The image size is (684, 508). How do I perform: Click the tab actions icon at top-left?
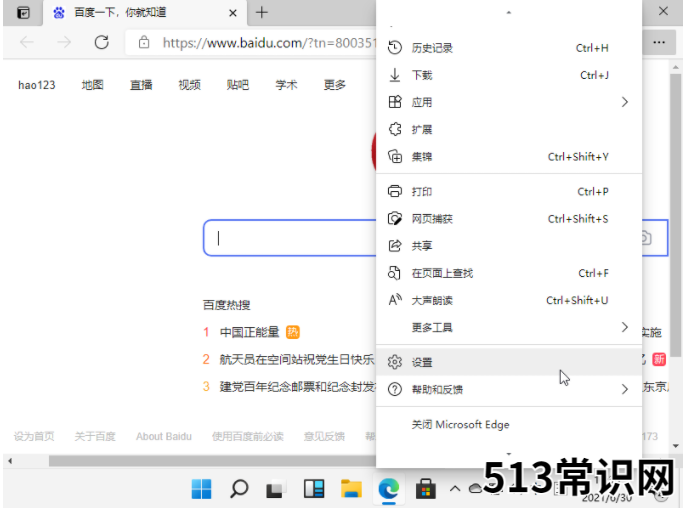click(x=23, y=13)
